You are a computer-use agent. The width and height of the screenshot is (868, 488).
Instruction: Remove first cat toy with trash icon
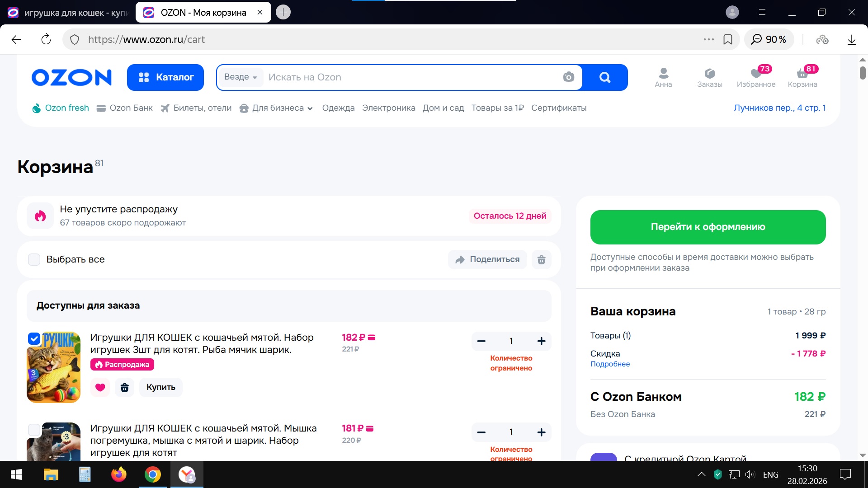125,387
